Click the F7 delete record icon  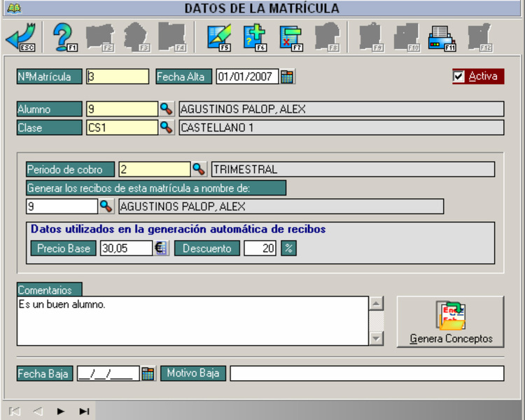(x=291, y=37)
